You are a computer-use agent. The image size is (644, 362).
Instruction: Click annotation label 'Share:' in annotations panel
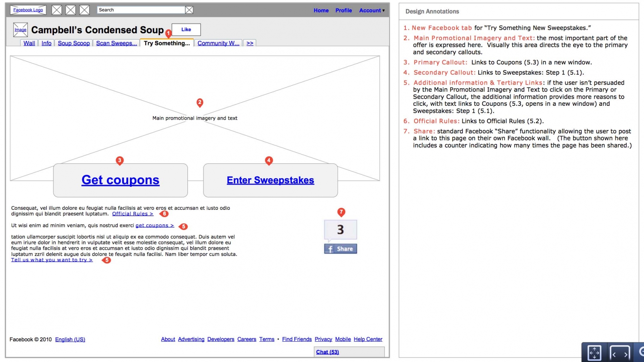[x=424, y=131]
